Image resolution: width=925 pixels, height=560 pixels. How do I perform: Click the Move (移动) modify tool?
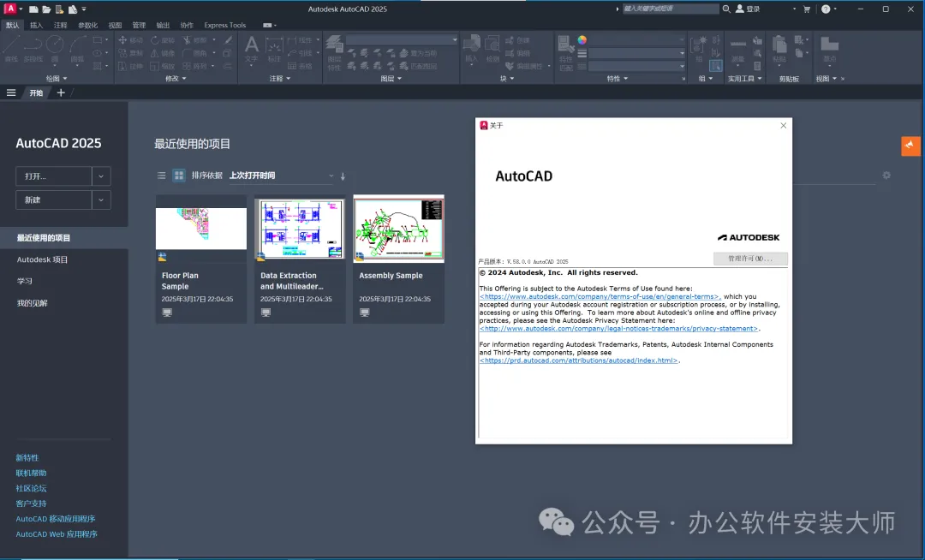pyautogui.click(x=130, y=40)
